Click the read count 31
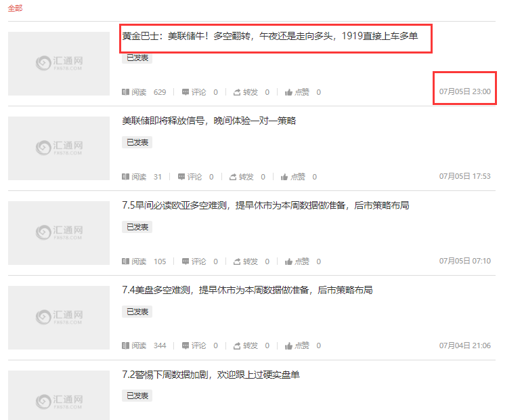This screenshot has width=522, height=420. [158, 177]
